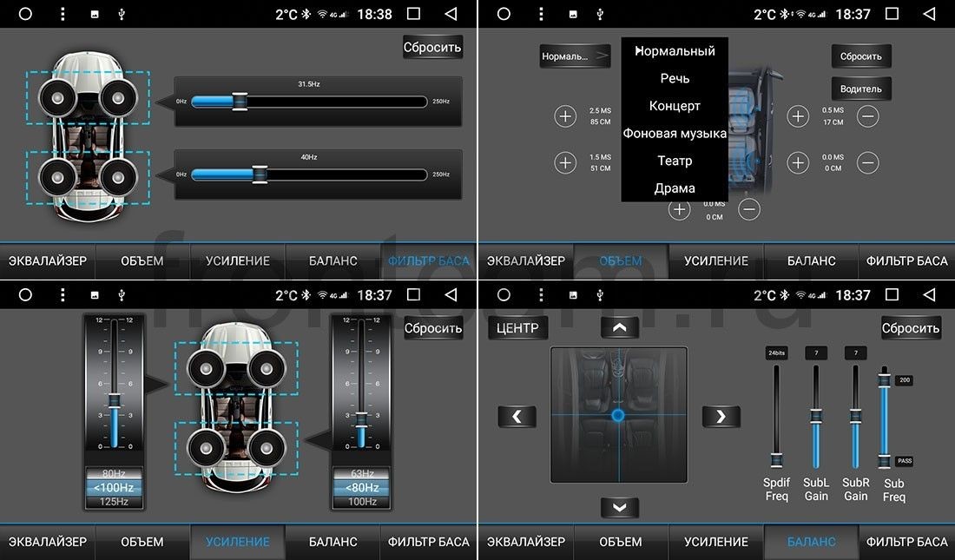Click the Водитель button

(x=860, y=89)
